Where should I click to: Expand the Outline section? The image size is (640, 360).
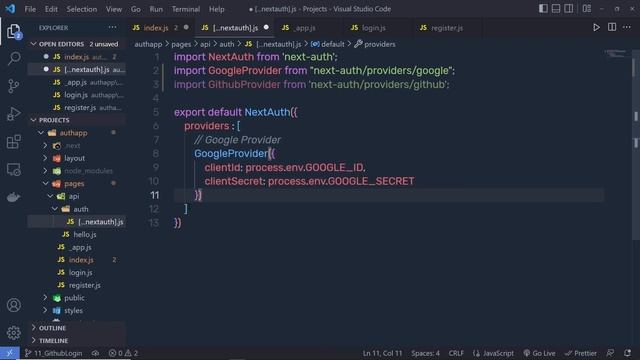77,328
